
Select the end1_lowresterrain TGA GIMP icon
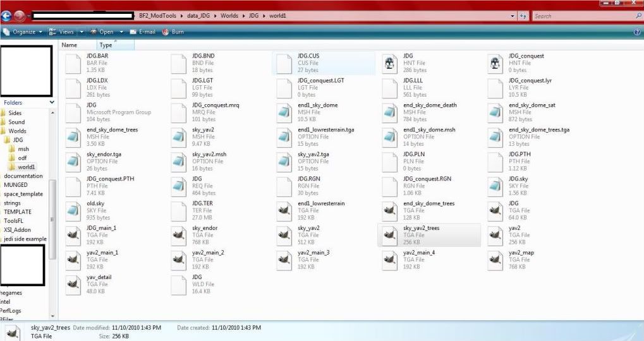click(x=284, y=212)
